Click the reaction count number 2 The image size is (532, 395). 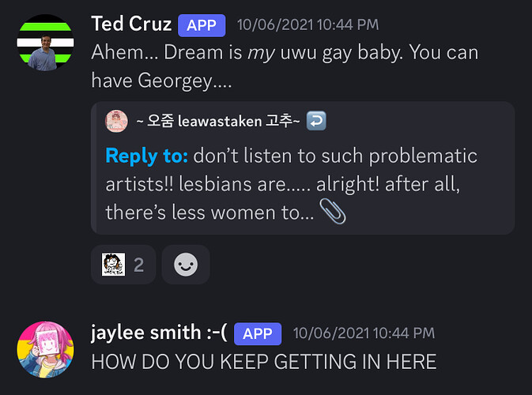coord(138,265)
